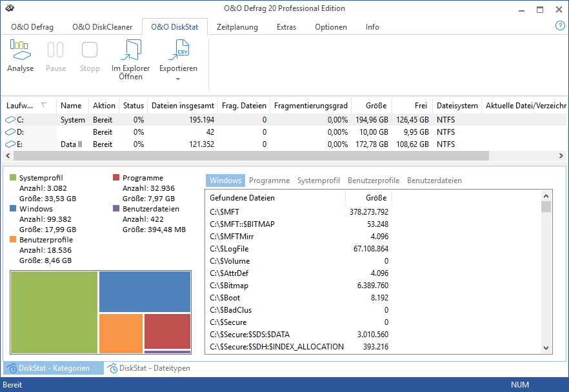
Task: Open the Extras tab
Action: 286,27
